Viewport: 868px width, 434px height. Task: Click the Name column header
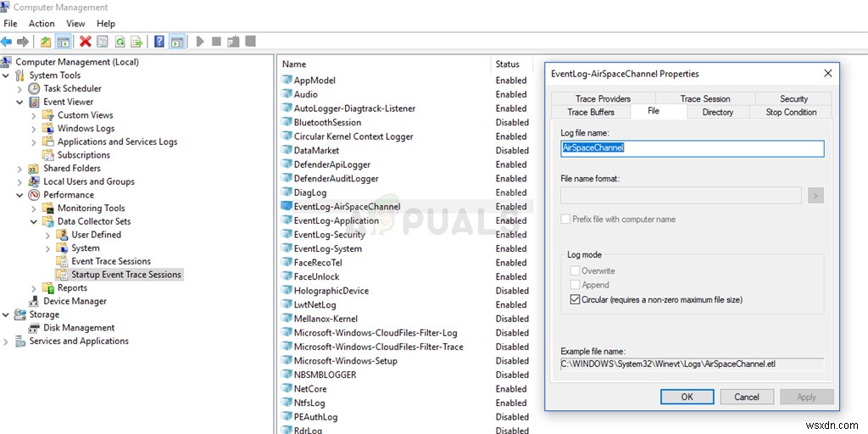(x=383, y=64)
